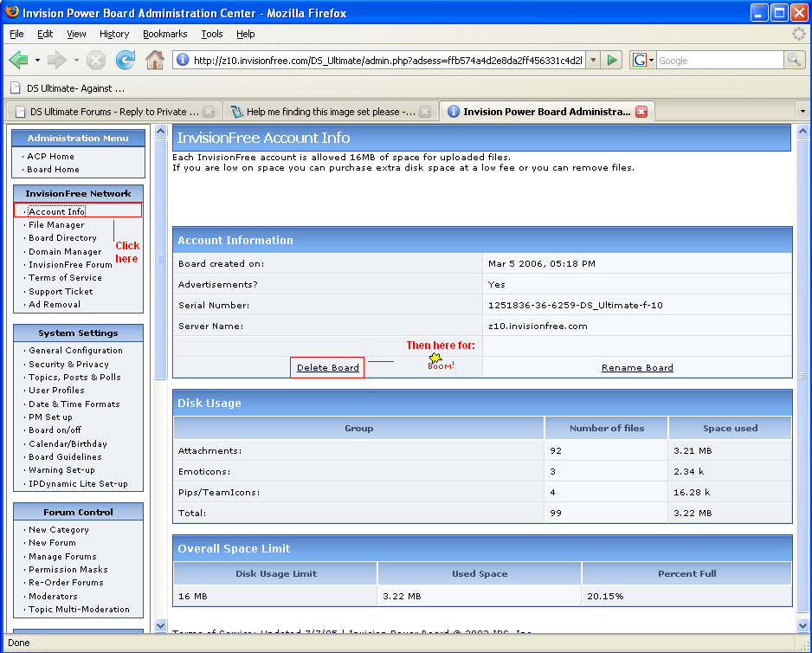Click the Google search engine icon
The height and width of the screenshot is (653, 812).
[x=640, y=60]
